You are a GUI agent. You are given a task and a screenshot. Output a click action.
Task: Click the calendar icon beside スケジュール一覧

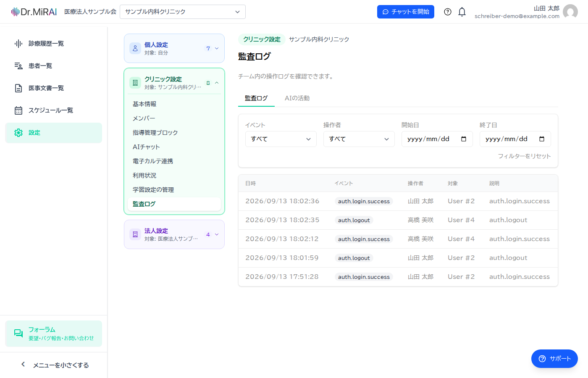(18, 110)
